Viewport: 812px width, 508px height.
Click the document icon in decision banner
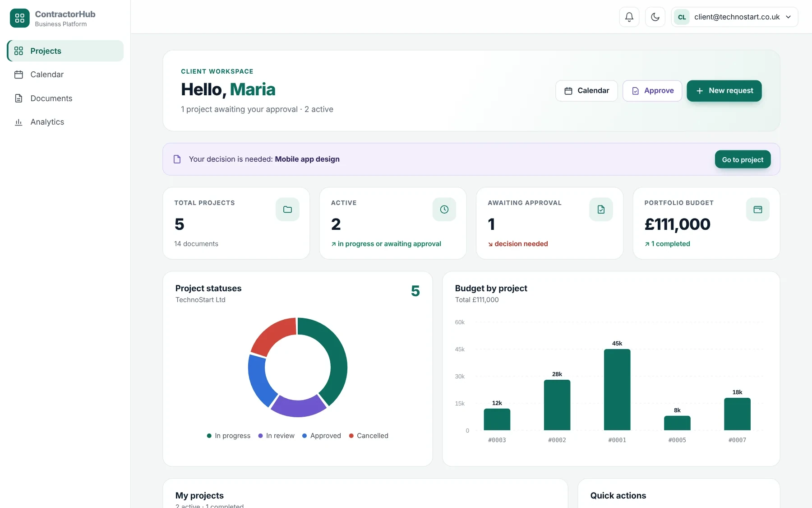[177, 159]
